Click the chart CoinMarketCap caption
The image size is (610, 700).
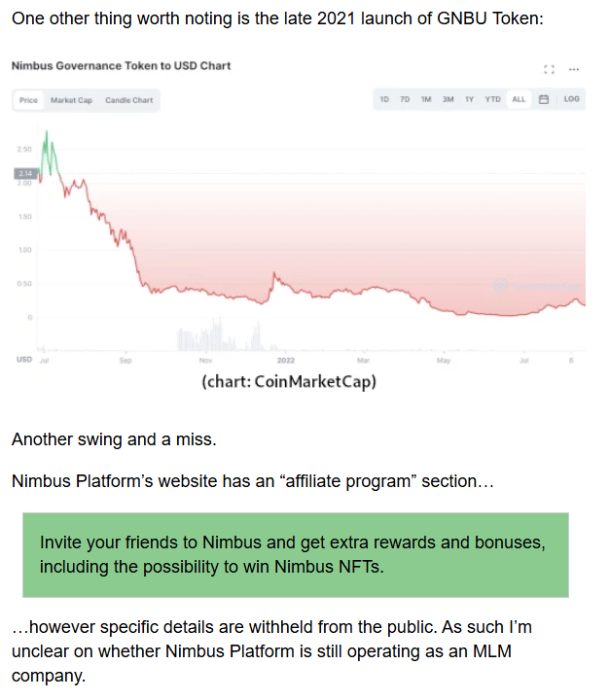tap(289, 382)
